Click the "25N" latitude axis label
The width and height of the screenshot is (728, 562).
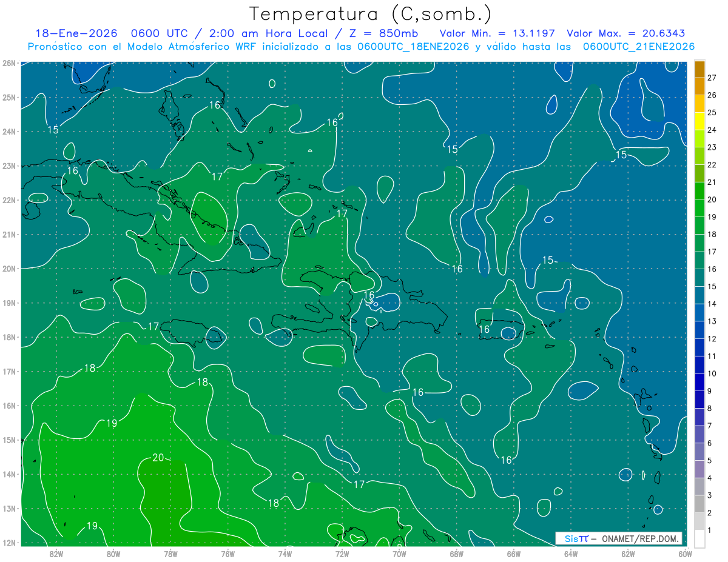click(9, 97)
